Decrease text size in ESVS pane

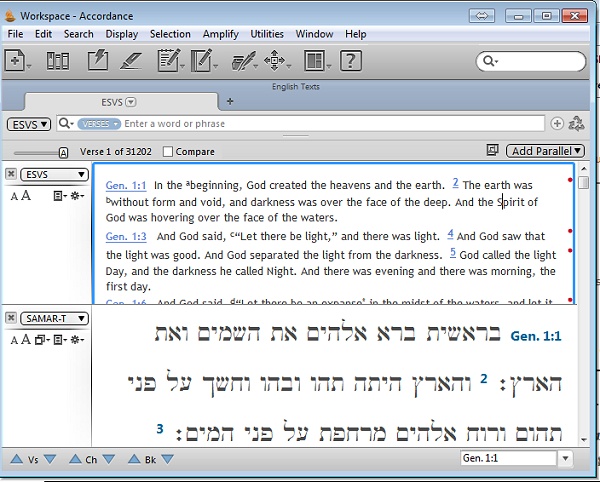coord(14,197)
